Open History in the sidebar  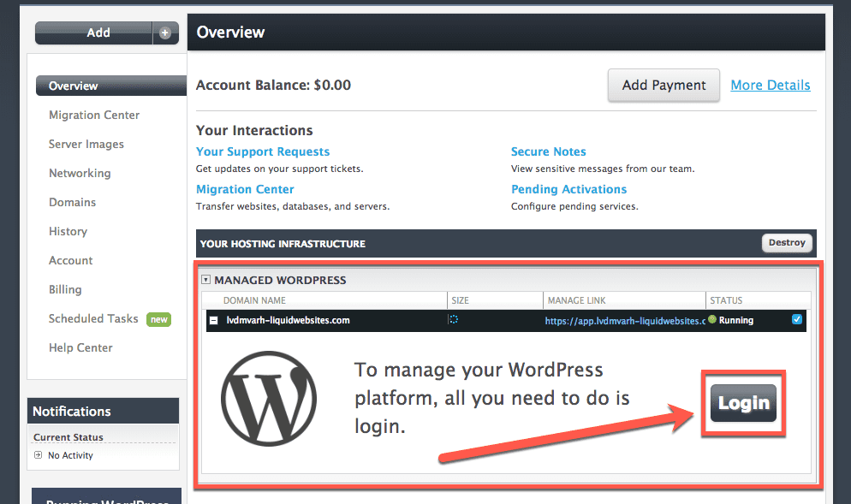pyautogui.click(x=68, y=232)
